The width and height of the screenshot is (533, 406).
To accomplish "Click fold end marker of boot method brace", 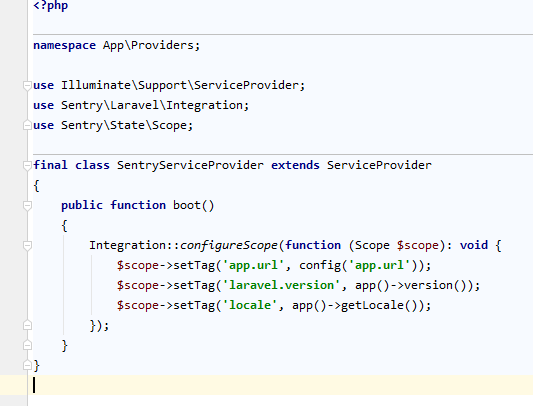I will (27, 345).
